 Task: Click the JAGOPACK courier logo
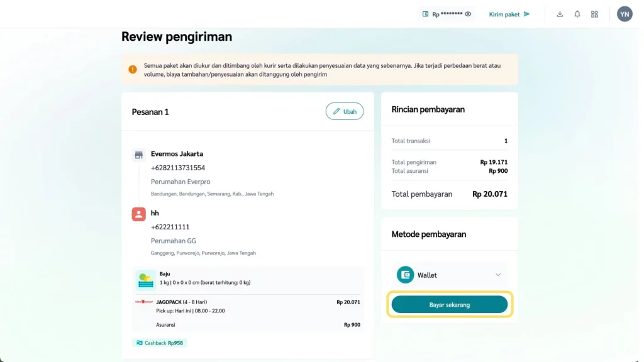click(x=144, y=302)
